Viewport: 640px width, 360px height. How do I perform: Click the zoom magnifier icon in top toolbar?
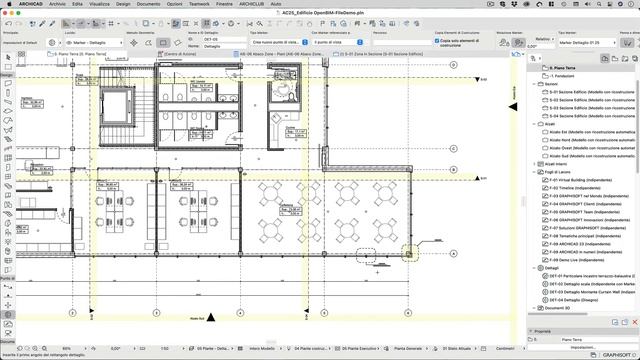tap(260, 24)
